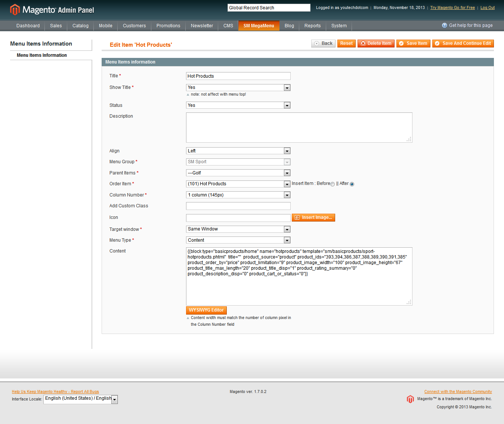Viewport: 504px width, 424px height.
Task: Click the help question-mark icon in navigation bar
Action: [445, 25]
